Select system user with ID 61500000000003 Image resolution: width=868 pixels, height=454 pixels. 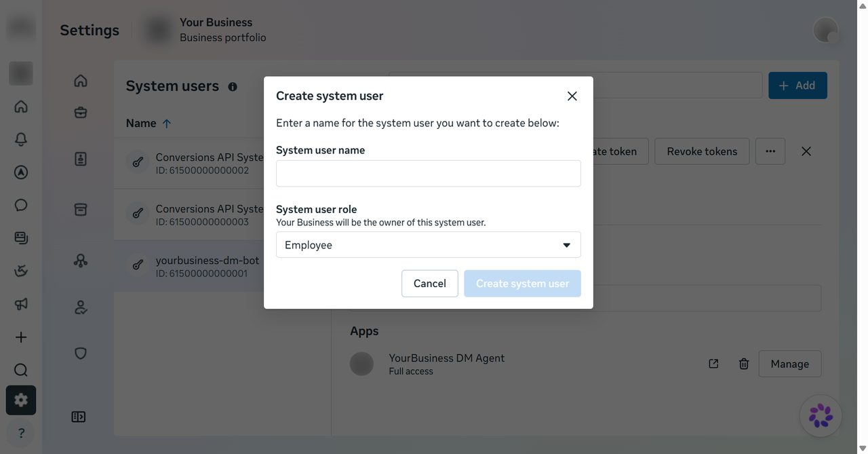(189, 215)
